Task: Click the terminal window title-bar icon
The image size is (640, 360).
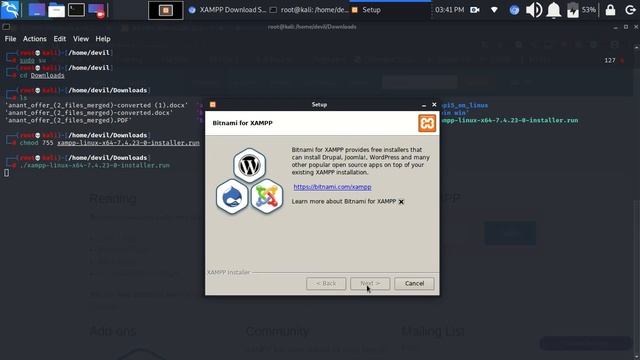Action: tap(6, 27)
